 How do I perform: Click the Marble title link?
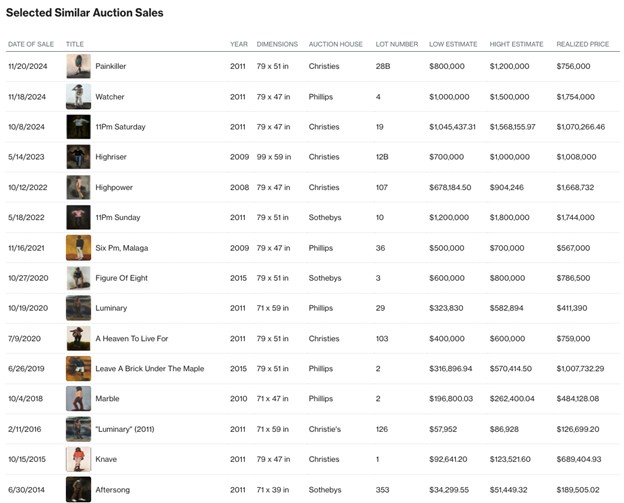click(x=107, y=399)
